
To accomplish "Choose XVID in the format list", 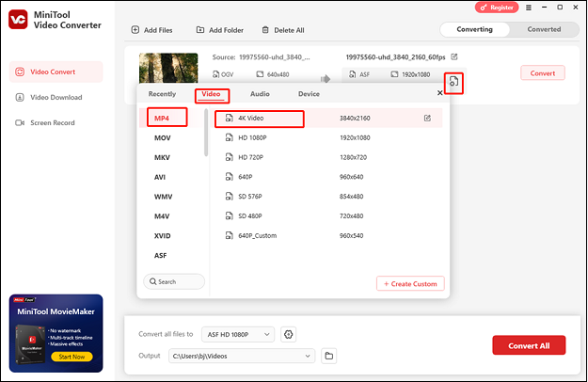I will click(162, 236).
